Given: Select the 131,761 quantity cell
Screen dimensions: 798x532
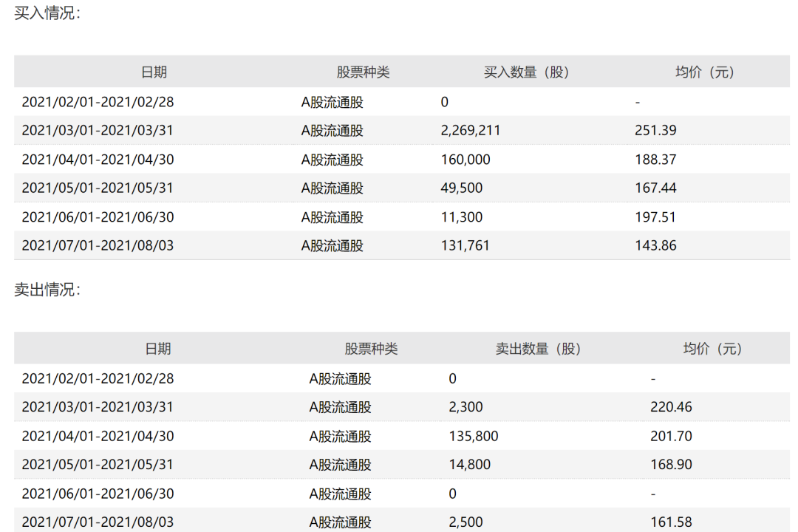Looking at the screenshot, I should point(465,245).
